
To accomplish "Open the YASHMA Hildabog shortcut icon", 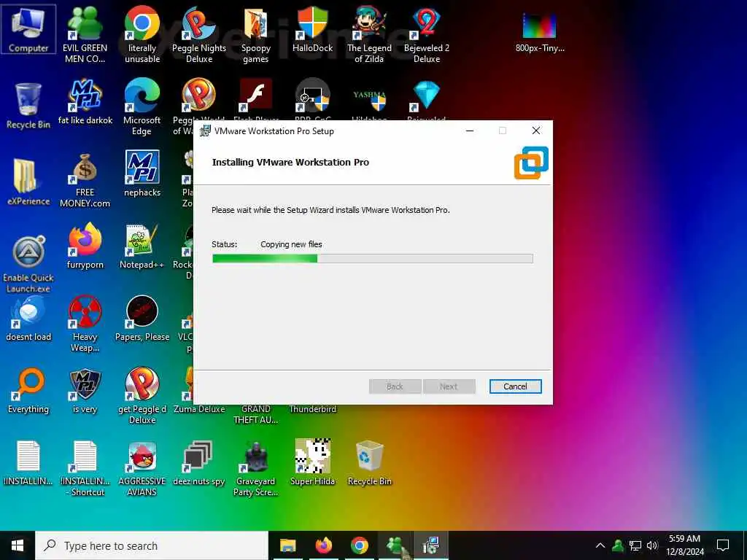I will pos(369,98).
